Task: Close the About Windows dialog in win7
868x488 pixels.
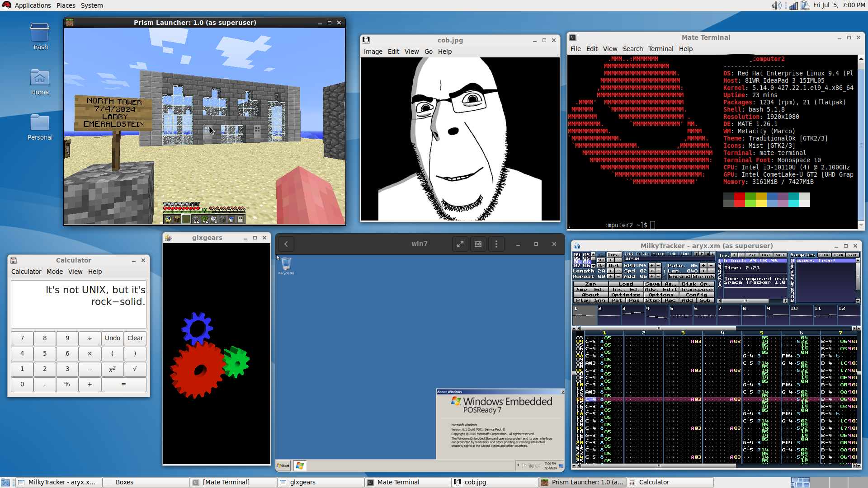Action: tap(562, 392)
